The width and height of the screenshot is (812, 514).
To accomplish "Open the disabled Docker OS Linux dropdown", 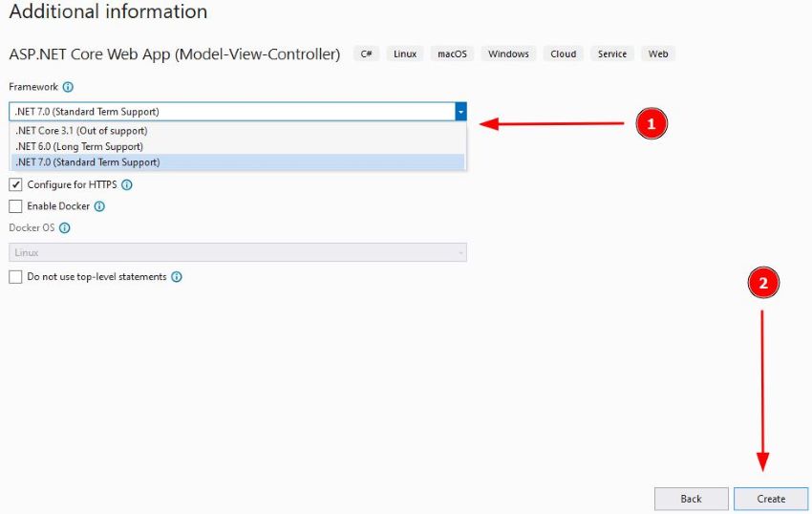I will [238, 253].
